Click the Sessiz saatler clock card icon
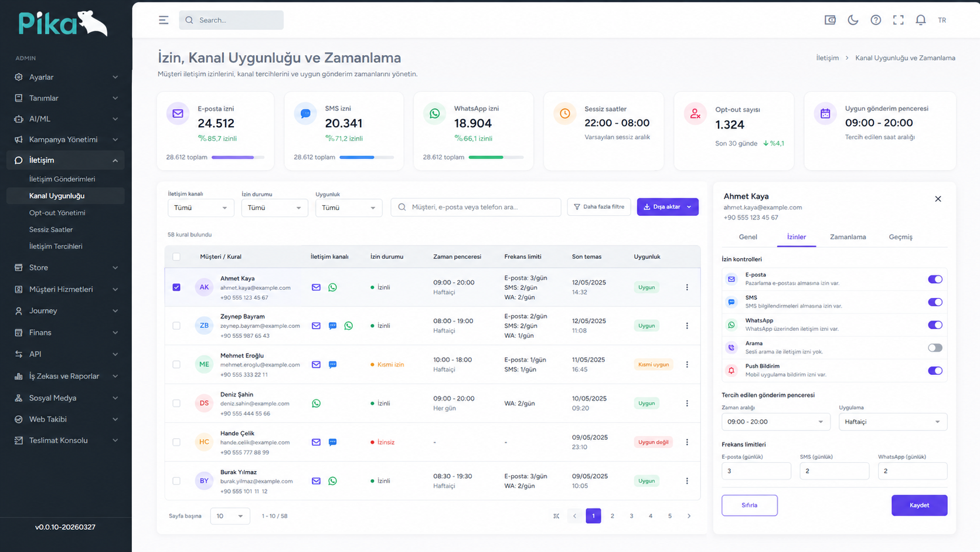 pyautogui.click(x=565, y=113)
